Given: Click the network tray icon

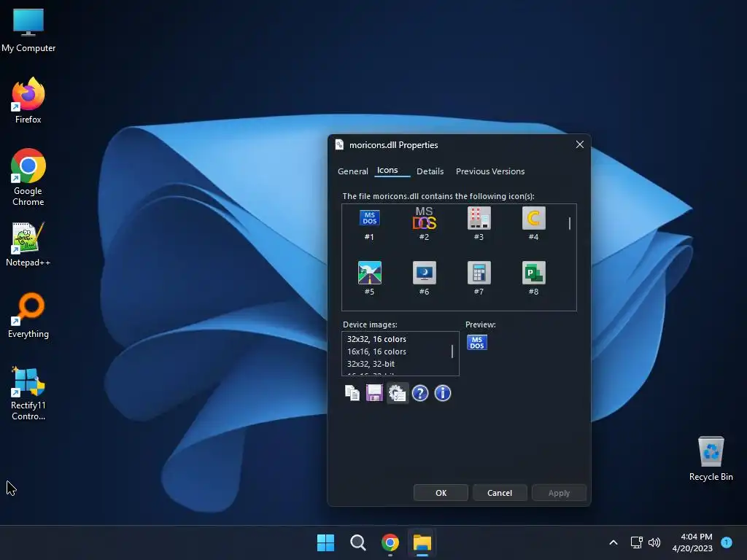Looking at the screenshot, I should pyautogui.click(x=636, y=542).
